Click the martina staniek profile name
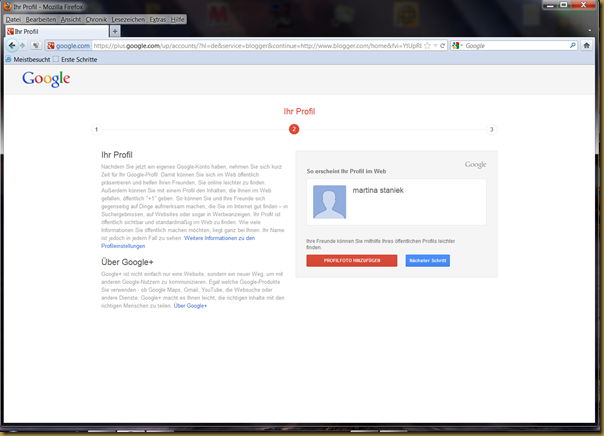This screenshot has width=604, height=436. pos(378,190)
